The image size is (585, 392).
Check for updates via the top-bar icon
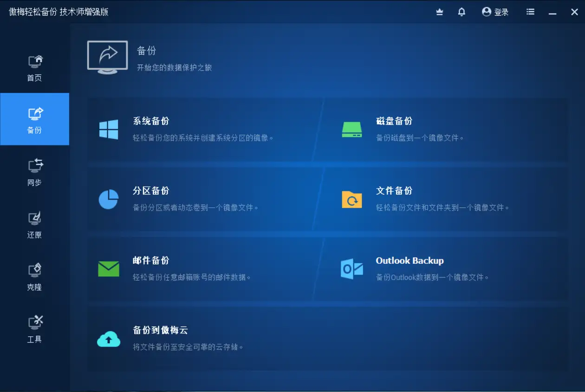[x=439, y=12]
